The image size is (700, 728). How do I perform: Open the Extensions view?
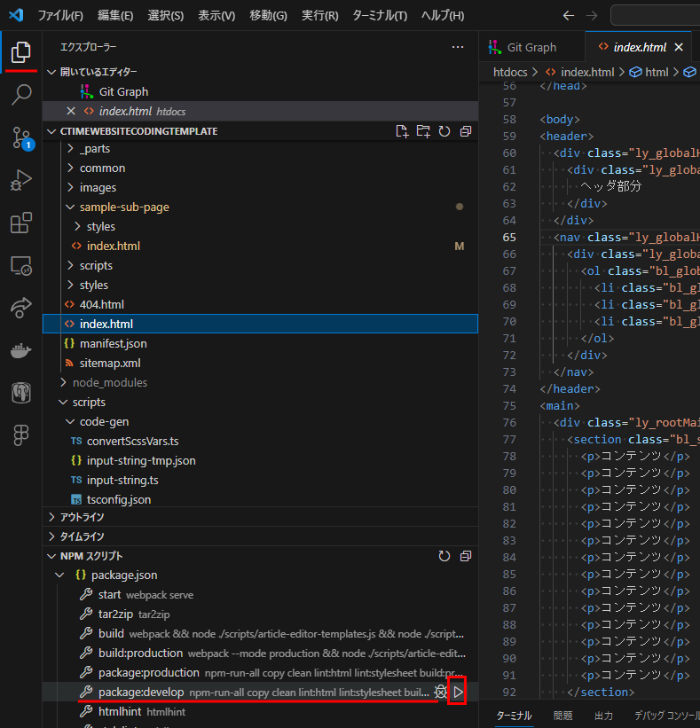(x=21, y=223)
